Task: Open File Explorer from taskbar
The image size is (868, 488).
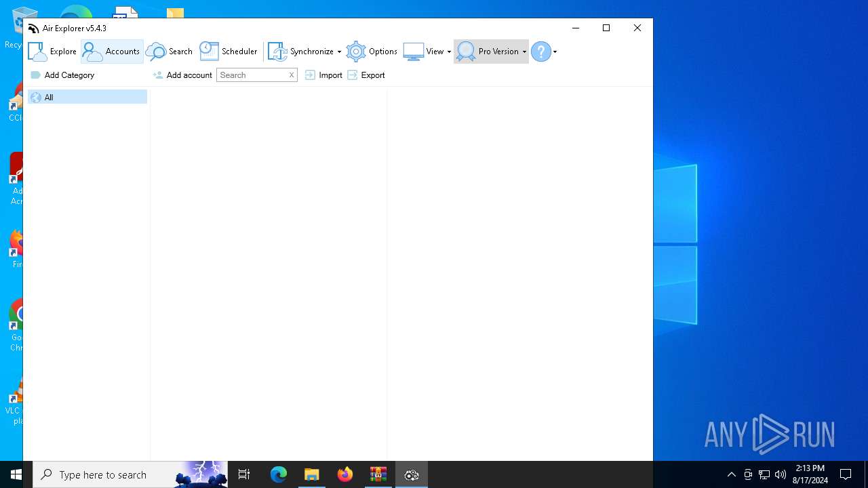Action: [x=312, y=474]
